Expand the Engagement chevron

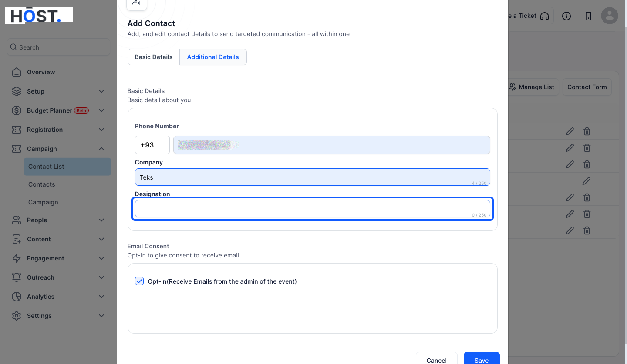101,258
